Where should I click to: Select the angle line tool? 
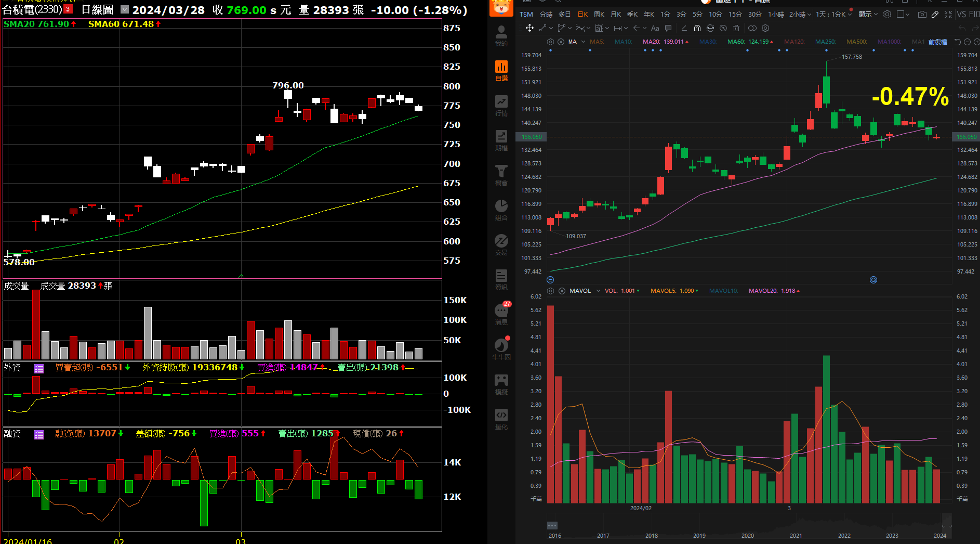tap(684, 28)
